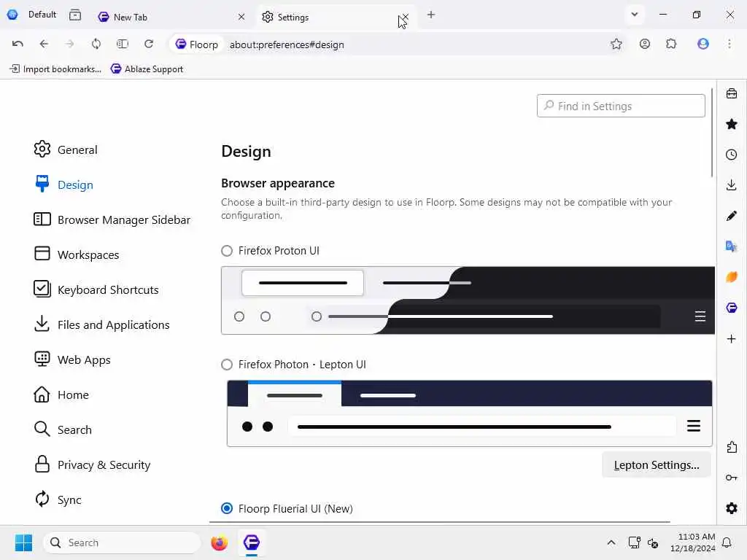
Task: Click the Floorp taskbar icon
Action: [252, 542]
